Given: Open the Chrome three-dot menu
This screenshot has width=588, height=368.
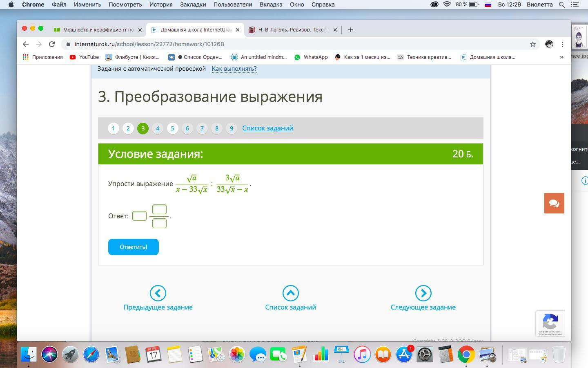Looking at the screenshot, I should click(x=562, y=44).
